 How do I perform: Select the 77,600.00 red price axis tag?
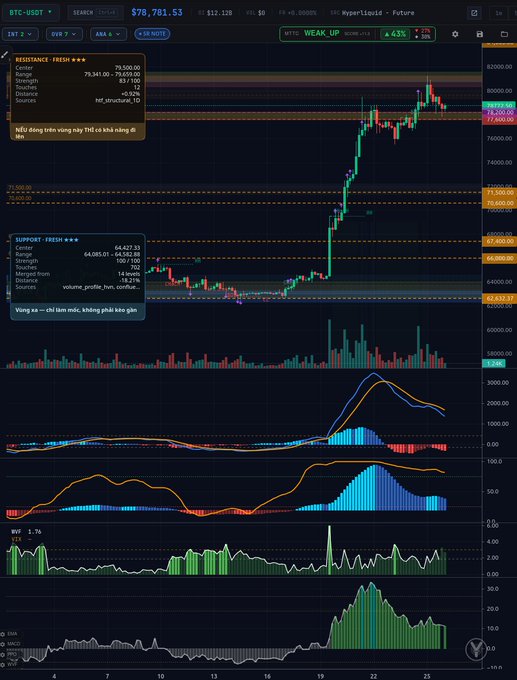(x=500, y=119)
